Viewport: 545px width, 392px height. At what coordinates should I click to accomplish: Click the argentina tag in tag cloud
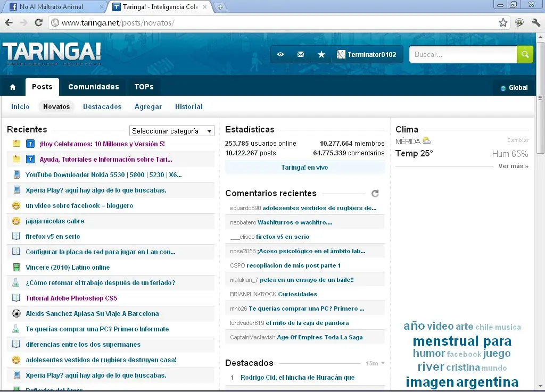[488, 382]
